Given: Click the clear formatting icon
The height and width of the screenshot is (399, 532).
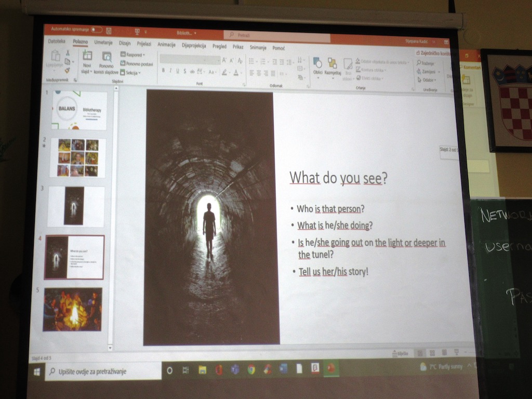Looking at the screenshot, I should (x=240, y=61).
